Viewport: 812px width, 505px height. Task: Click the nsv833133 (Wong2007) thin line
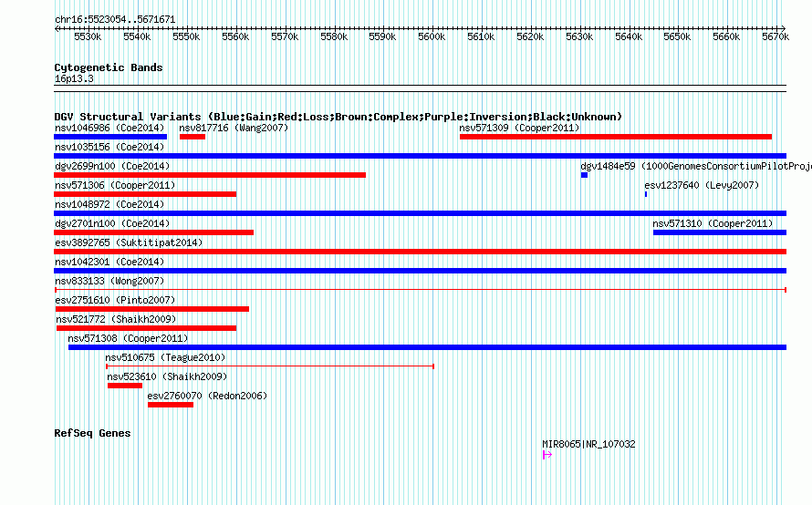[421, 290]
